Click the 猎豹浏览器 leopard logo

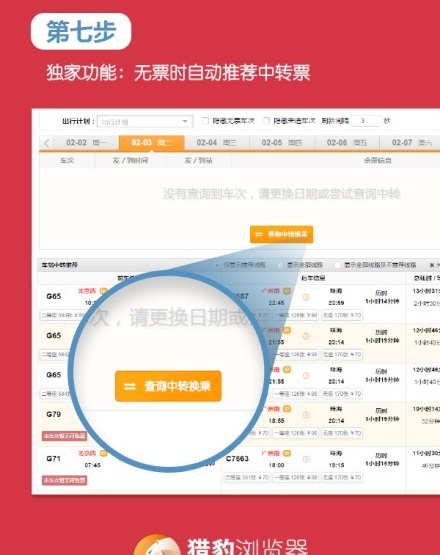coord(157,545)
